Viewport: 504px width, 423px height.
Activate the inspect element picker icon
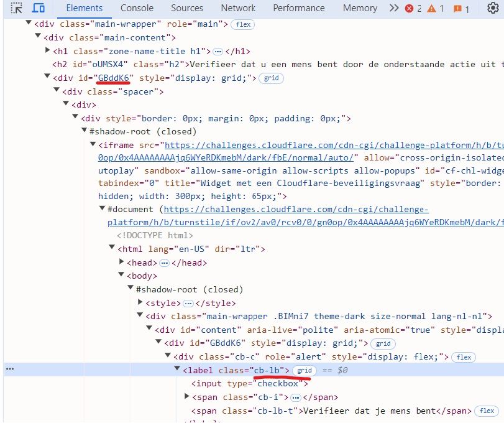click(x=17, y=8)
